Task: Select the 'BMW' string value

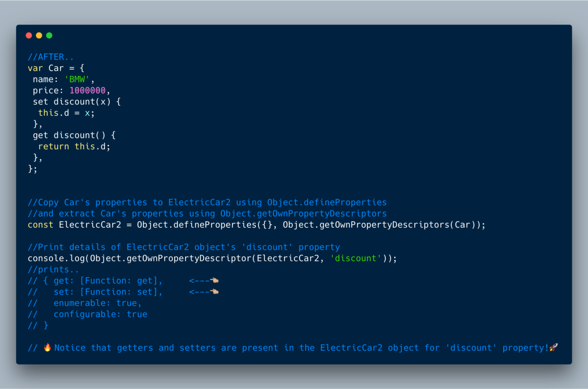Action: tap(77, 79)
